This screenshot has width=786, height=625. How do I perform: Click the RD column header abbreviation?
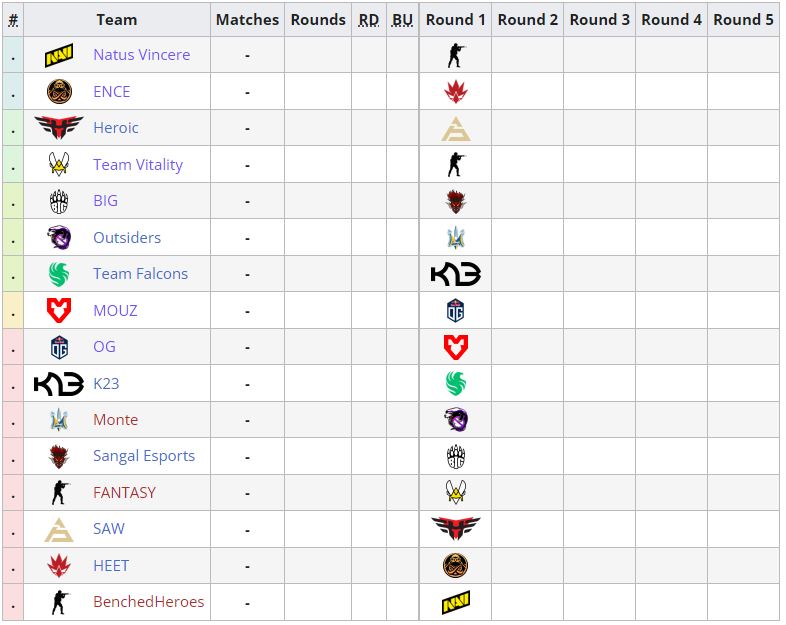368,20
